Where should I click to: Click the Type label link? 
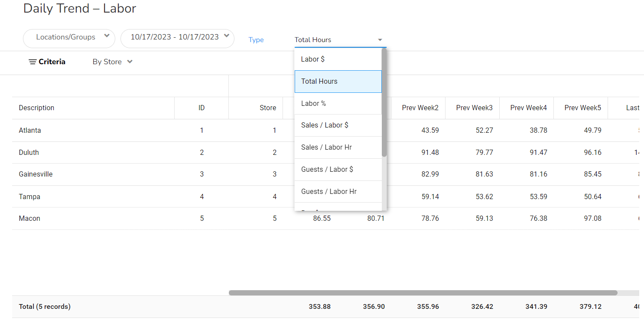click(256, 40)
